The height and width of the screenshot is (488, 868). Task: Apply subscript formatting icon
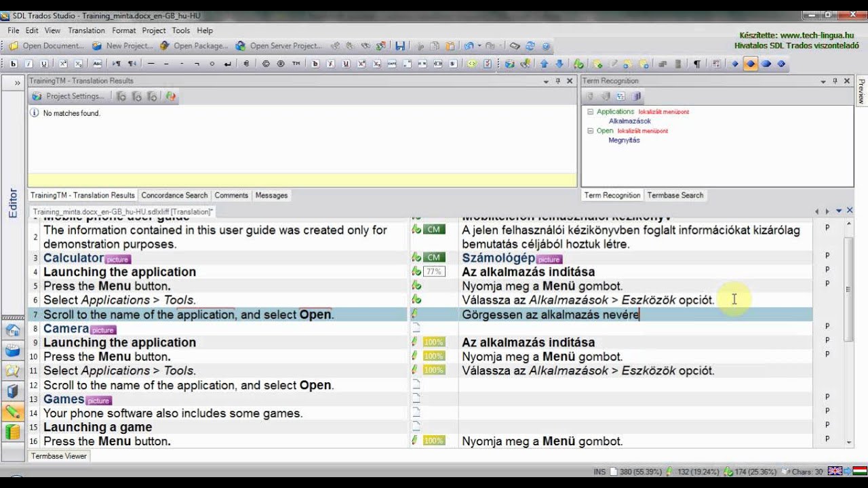79,64
